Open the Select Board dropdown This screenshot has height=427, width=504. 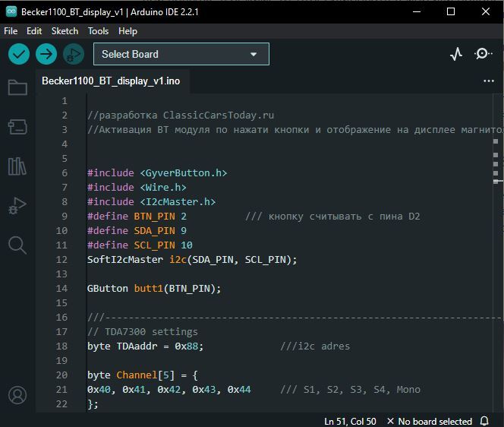[x=181, y=54]
